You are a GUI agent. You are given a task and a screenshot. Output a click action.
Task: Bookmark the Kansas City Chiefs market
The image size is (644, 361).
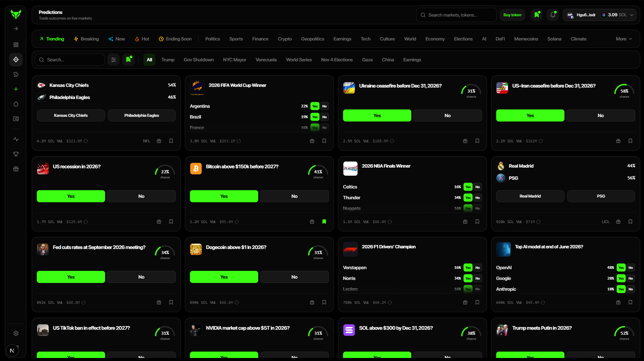pos(171,141)
